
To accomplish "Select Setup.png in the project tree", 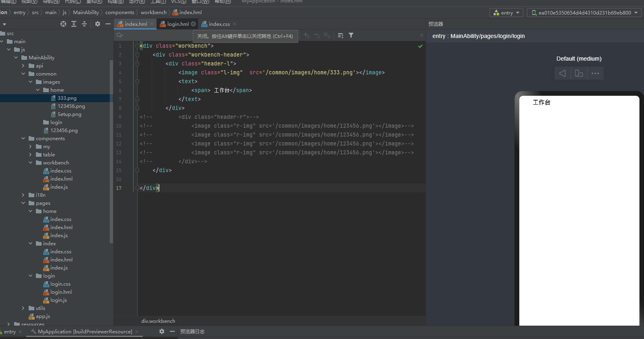I will [69, 114].
